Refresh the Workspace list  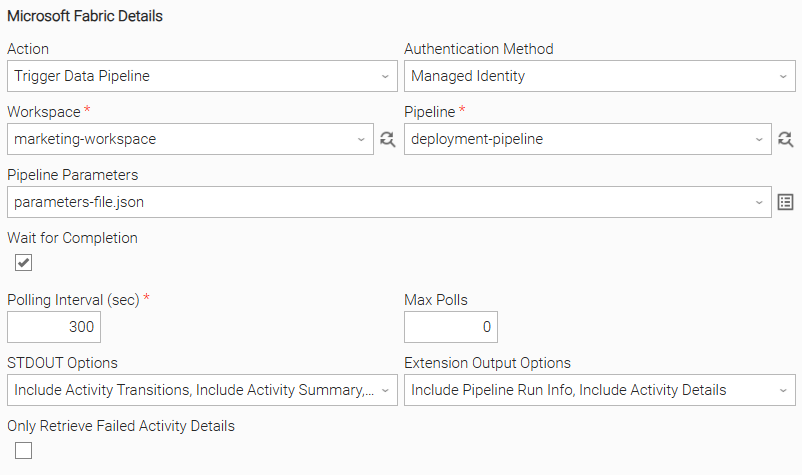[x=387, y=139]
